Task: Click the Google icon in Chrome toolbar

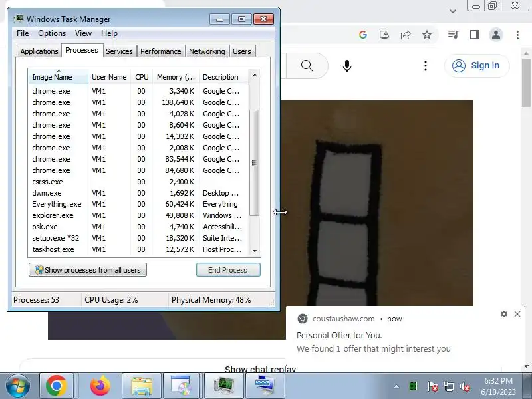Action: (x=362, y=35)
